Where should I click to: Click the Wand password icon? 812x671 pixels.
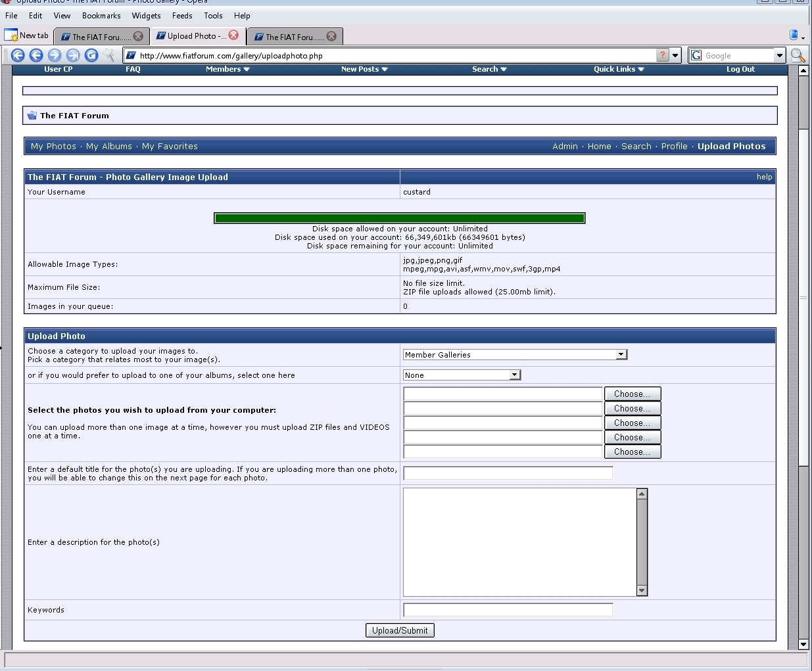point(109,56)
